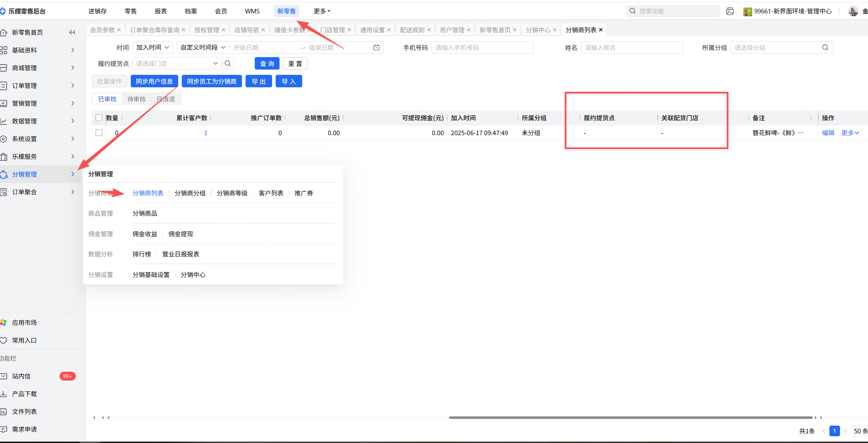
Task: Open the 加入时间 time type dropdown
Action: point(153,48)
